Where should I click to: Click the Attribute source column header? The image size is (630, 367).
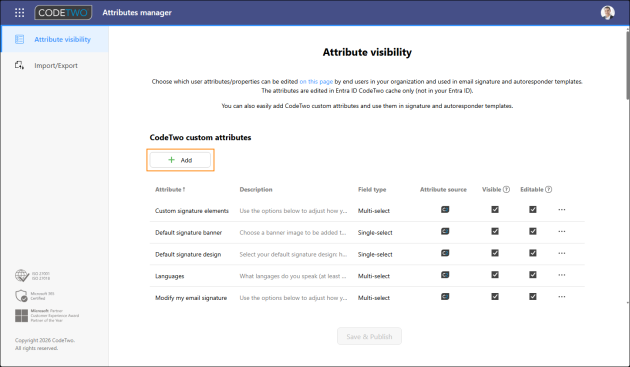tap(444, 189)
